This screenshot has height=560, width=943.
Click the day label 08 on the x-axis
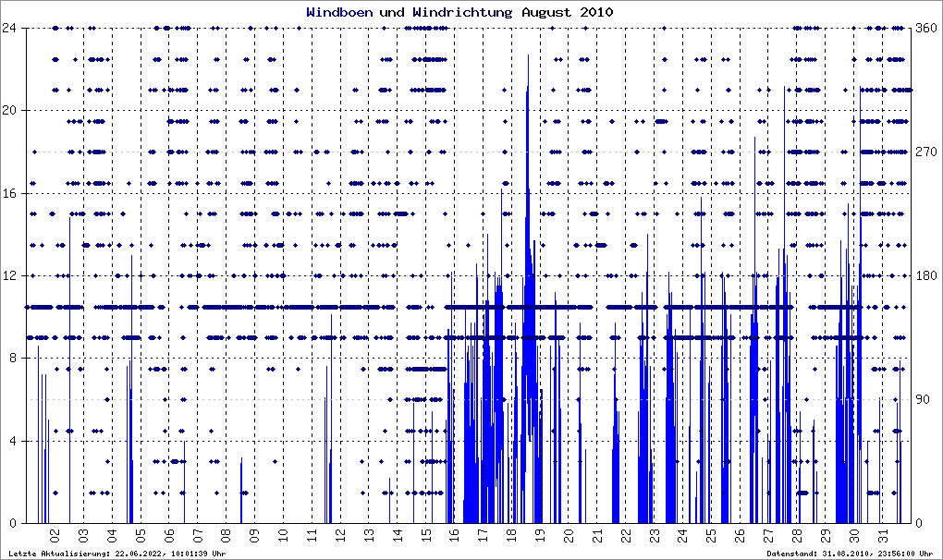point(227,535)
